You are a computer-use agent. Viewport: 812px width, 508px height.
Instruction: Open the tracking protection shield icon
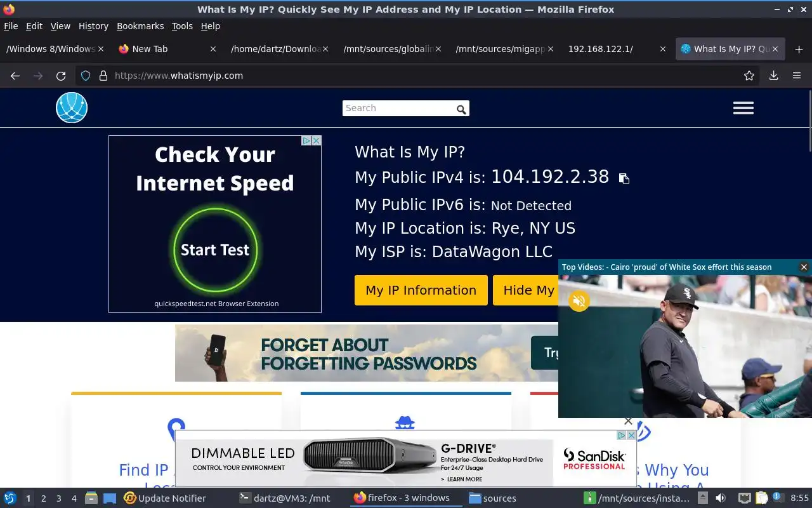(x=86, y=76)
